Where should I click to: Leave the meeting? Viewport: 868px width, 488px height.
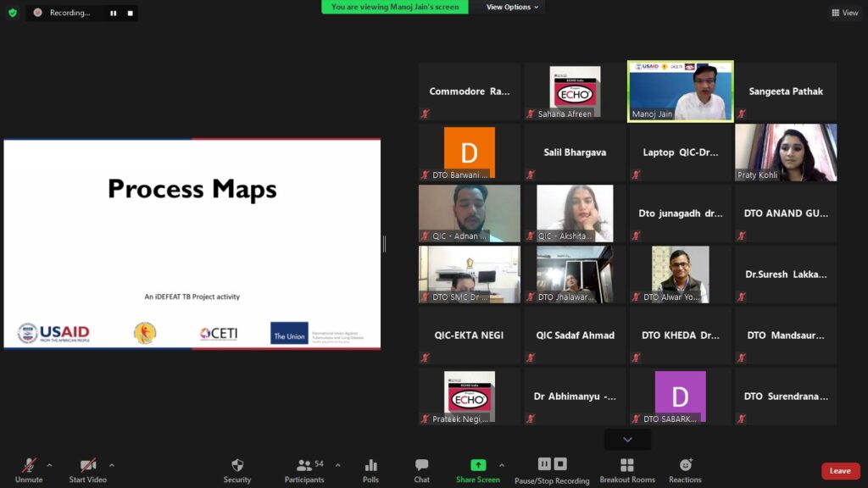click(x=840, y=471)
